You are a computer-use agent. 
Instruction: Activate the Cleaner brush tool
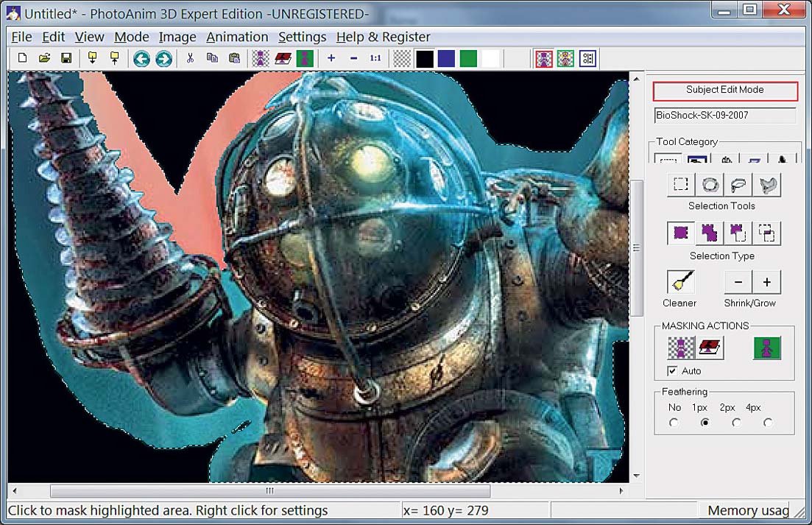(x=680, y=282)
